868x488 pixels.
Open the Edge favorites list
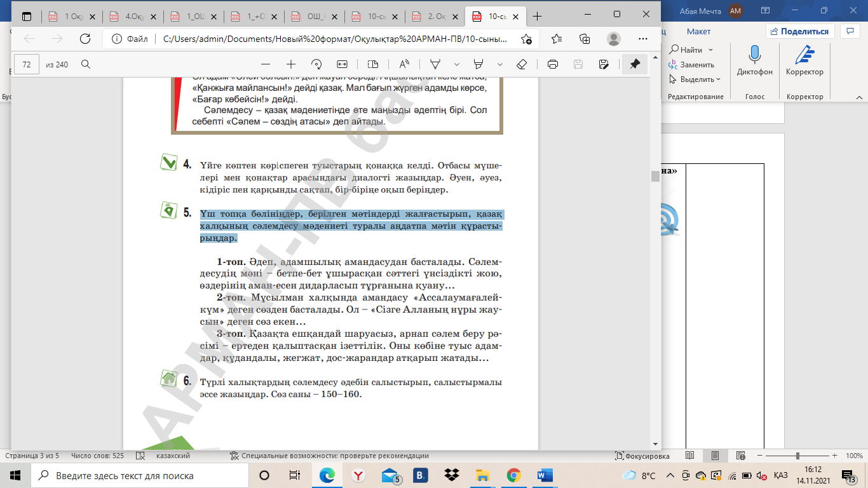coord(557,39)
